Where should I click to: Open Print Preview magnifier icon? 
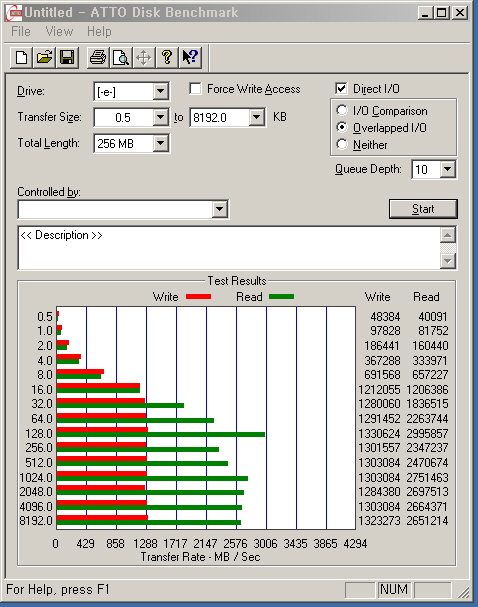pyautogui.click(x=121, y=58)
